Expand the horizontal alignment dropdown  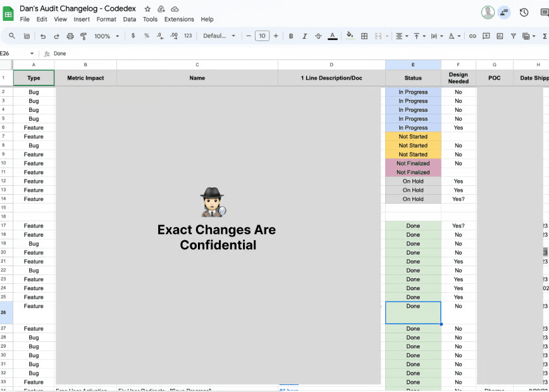[x=407, y=36]
